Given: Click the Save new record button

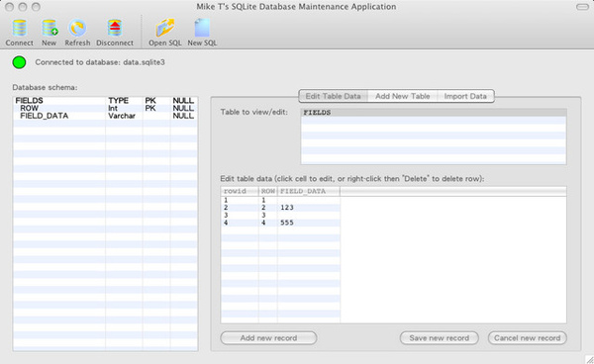Looking at the screenshot, I should 439,338.
